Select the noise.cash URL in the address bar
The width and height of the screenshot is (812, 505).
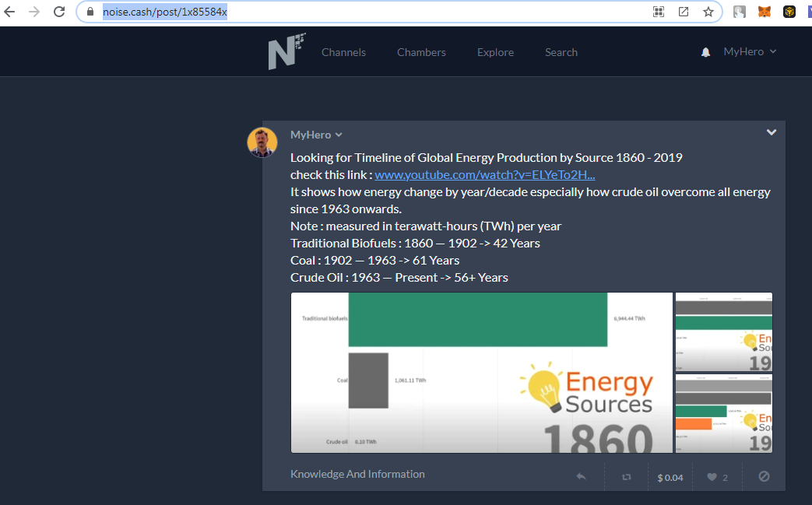165,12
